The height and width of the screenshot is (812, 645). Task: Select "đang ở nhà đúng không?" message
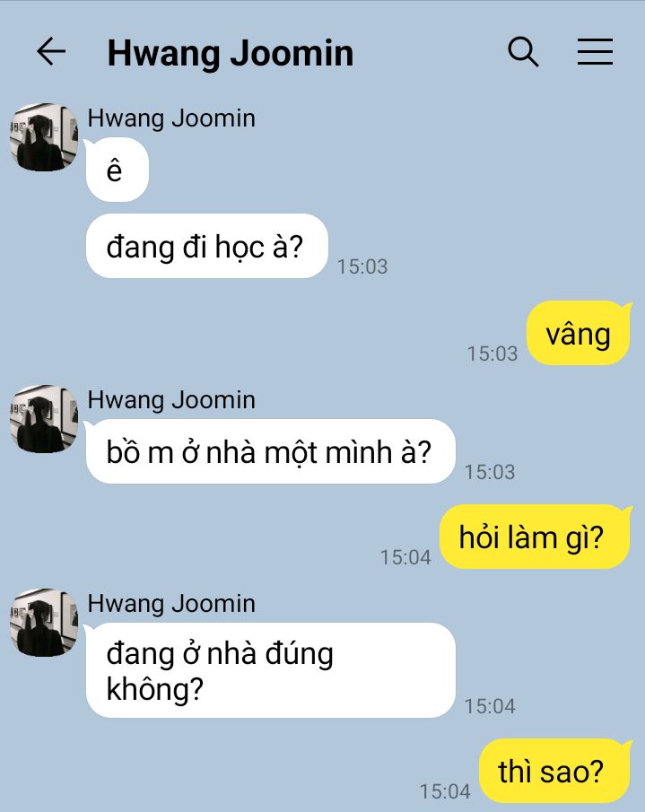coord(271,670)
